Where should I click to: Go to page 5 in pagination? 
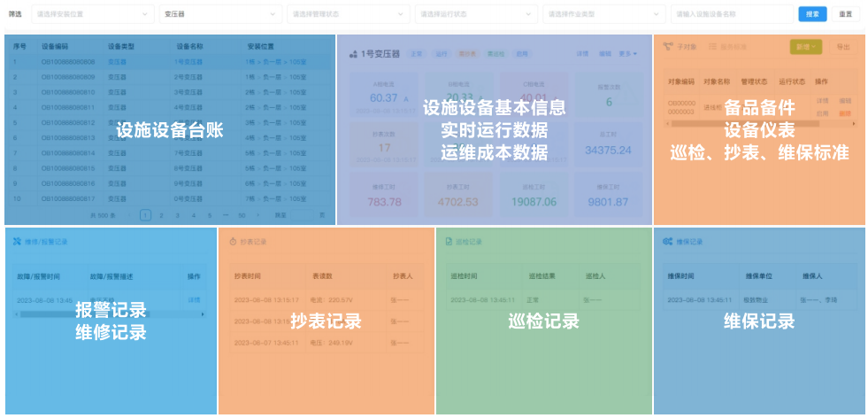click(209, 215)
